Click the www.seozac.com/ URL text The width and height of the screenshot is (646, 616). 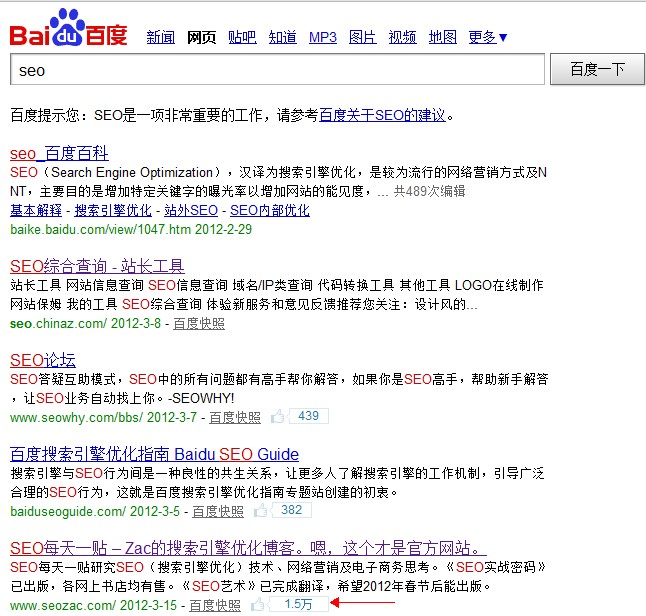(63, 605)
